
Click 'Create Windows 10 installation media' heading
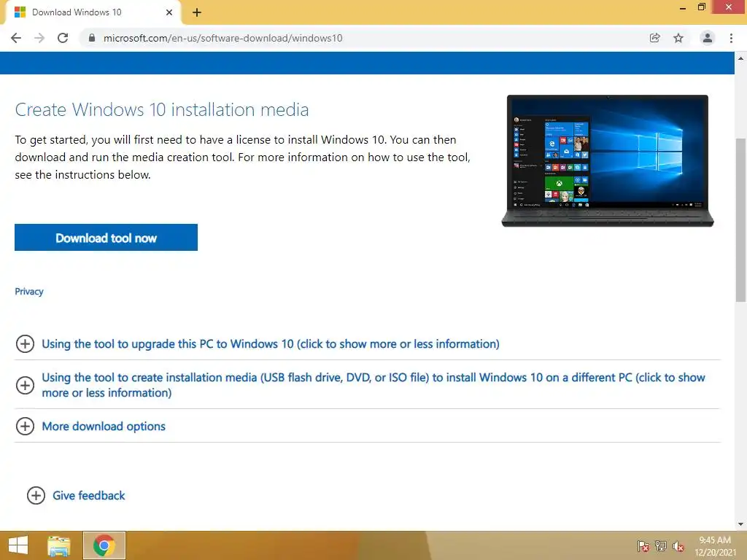(161, 109)
